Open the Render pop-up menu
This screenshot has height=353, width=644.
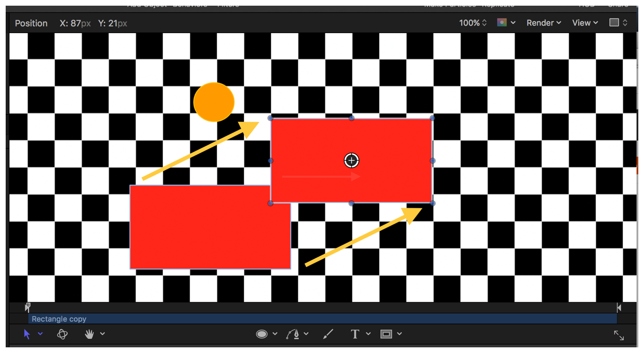click(x=544, y=23)
